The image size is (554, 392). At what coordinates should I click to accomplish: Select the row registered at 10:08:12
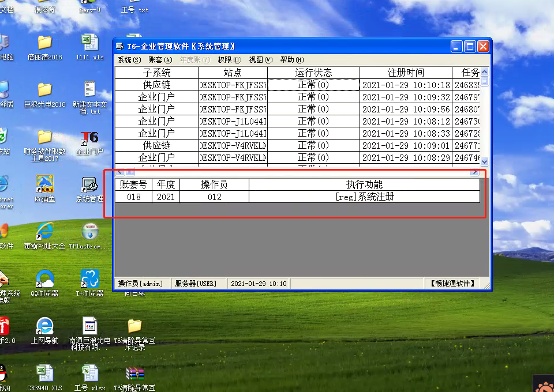[x=298, y=122]
